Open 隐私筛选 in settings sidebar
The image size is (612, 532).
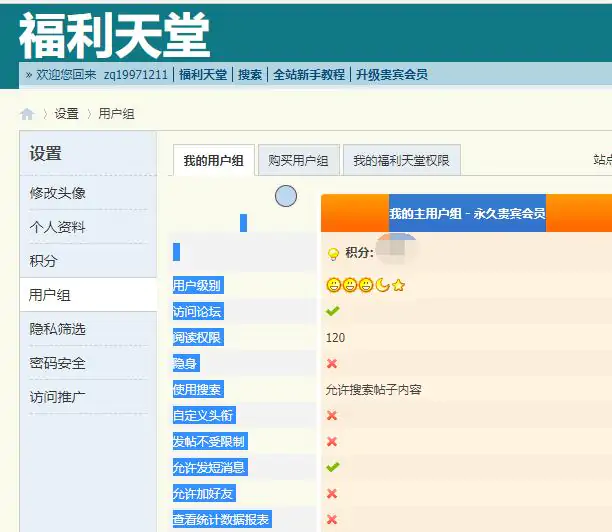pos(58,329)
